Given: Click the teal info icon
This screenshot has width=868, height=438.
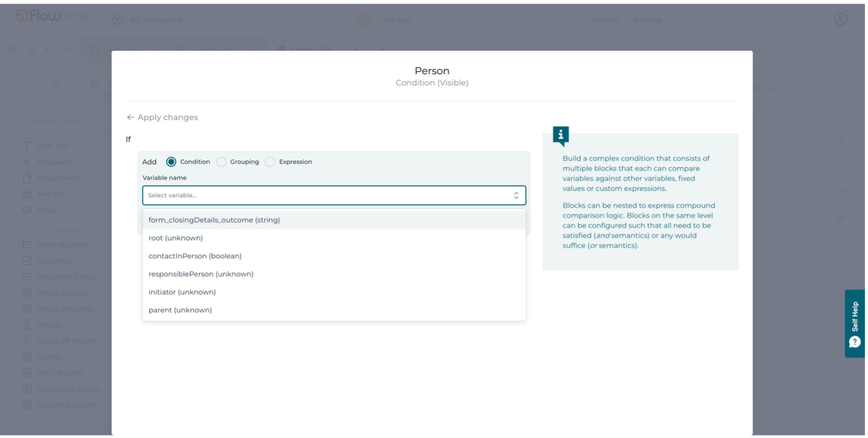Looking at the screenshot, I should (560, 135).
